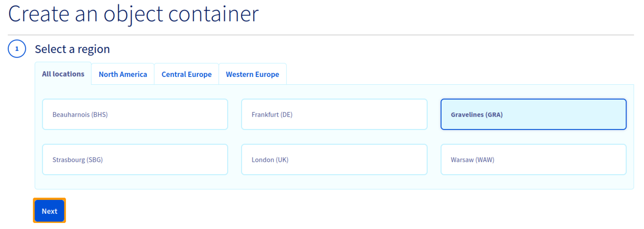This screenshot has height=229, width=644.
Task: Choose the Warsaw (WAW) region
Action: (533, 159)
